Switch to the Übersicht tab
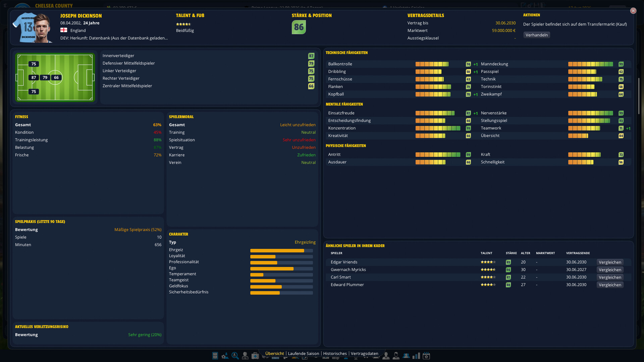644x362 pixels. pos(274,353)
